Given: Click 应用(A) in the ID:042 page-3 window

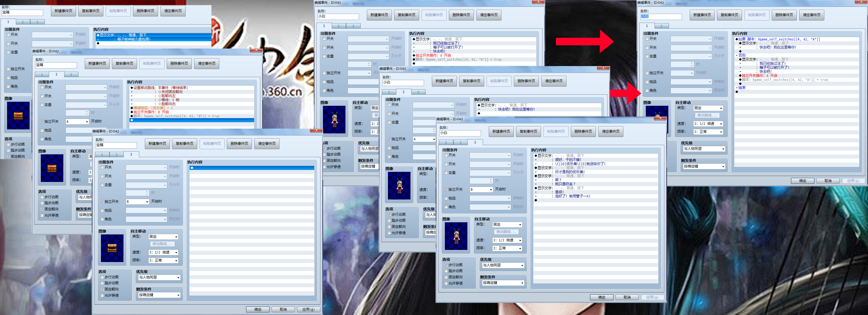Looking at the screenshot, I should [308, 310].
